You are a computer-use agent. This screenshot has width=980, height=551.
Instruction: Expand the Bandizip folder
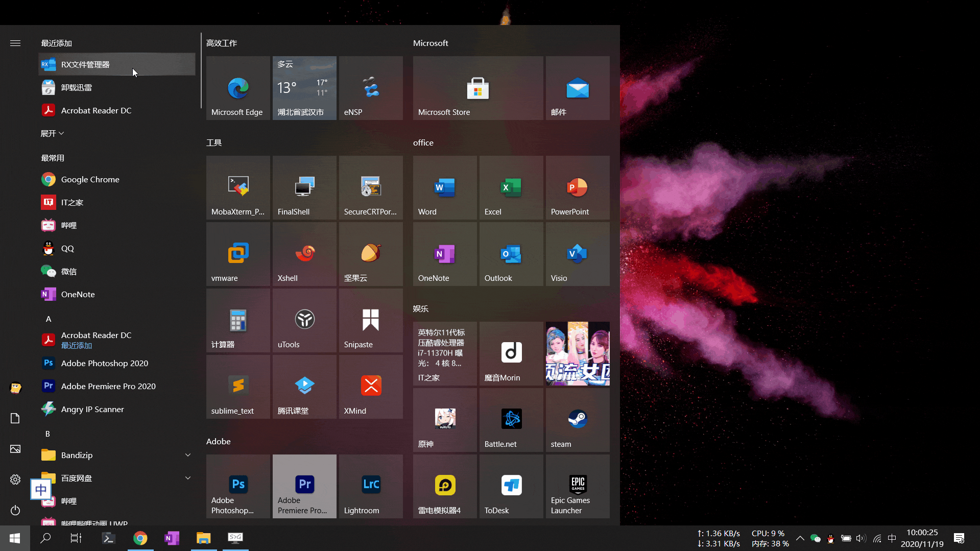(116, 455)
